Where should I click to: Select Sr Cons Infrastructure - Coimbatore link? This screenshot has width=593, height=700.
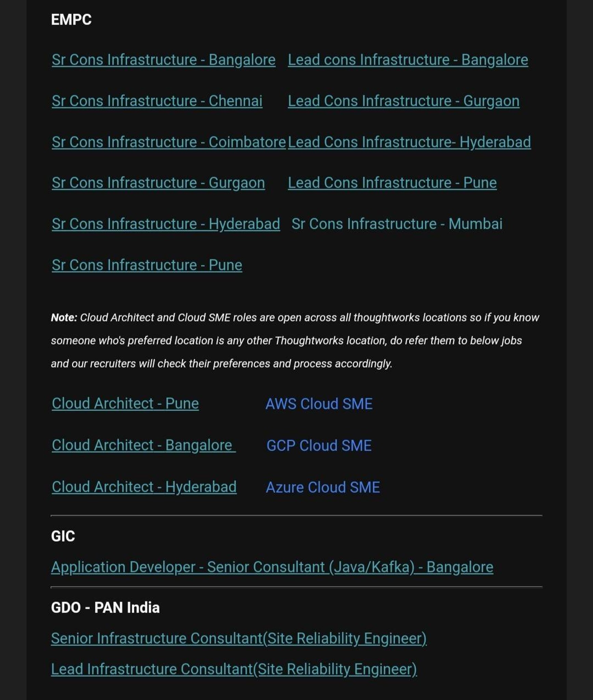[169, 142]
